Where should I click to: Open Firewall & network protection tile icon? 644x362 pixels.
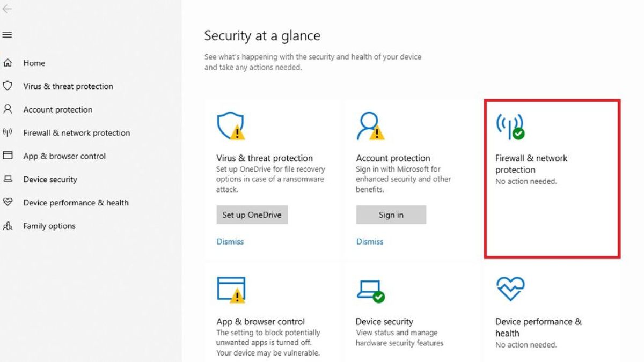coord(509,126)
